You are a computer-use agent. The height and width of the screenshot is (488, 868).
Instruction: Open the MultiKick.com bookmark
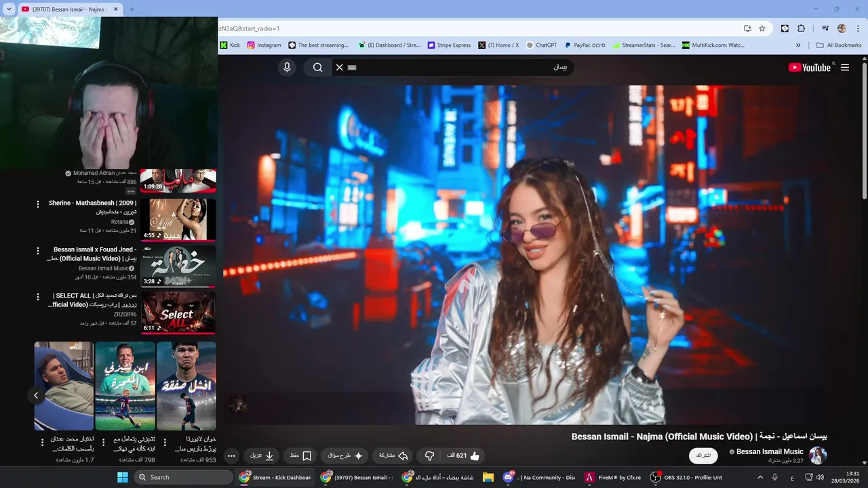[x=713, y=45]
